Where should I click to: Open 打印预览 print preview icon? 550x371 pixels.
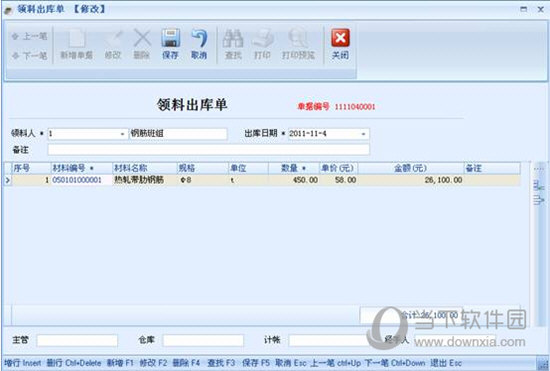pos(299,44)
